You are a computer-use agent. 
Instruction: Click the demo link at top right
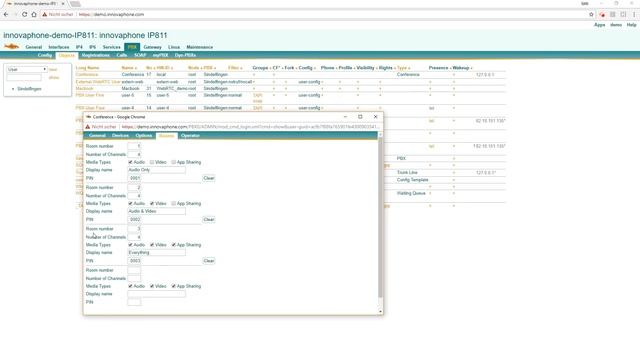616,25
